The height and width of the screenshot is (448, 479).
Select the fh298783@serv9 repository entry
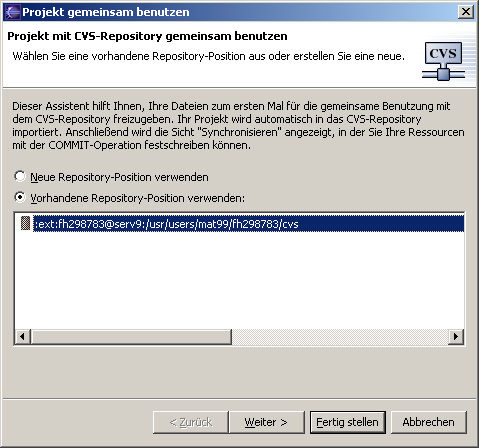pyautogui.click(x=248, y=224)
